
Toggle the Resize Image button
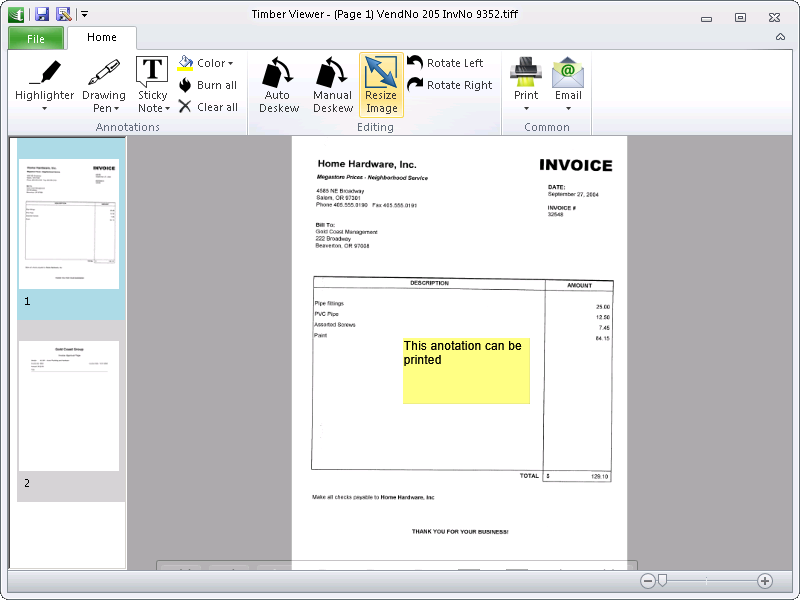pyautogui.click(x=381, y=85)
